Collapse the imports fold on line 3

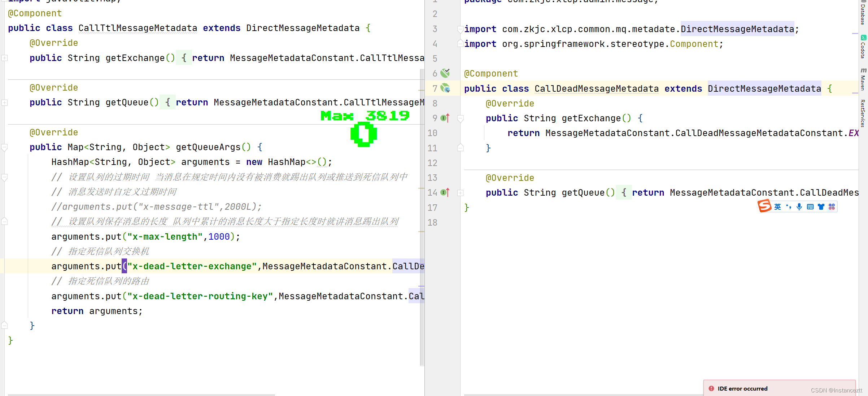coord(460,29)
